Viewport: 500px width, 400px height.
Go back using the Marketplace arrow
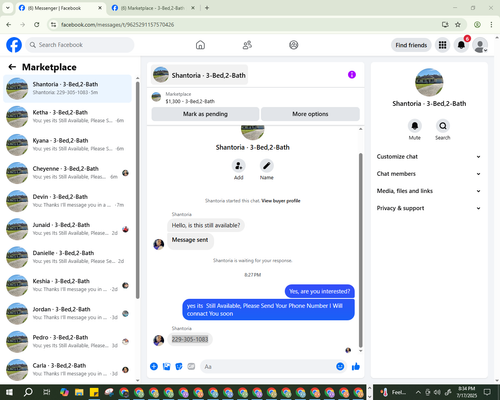click(x=12, y=67)
